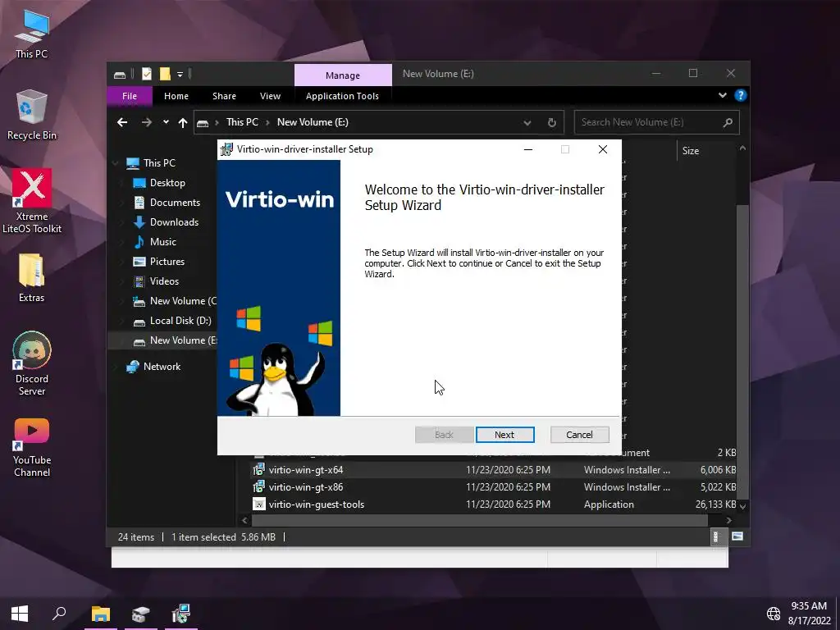Click the drive icon in address bar
The image size is (840, 630).
pos(203,123)
